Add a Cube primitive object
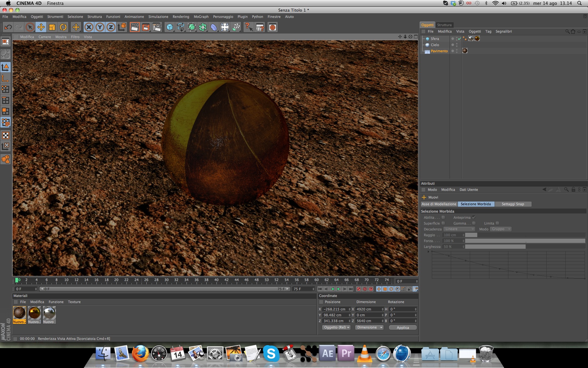The height and width of the screenshot is (368, 588). click(169, 27)
